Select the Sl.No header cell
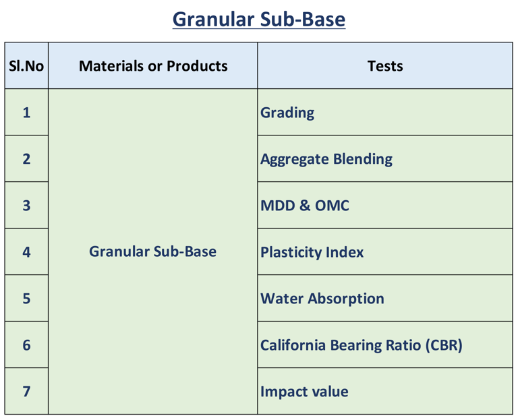The width and height of the screenshot is (518, 420). tap(26, 65)
